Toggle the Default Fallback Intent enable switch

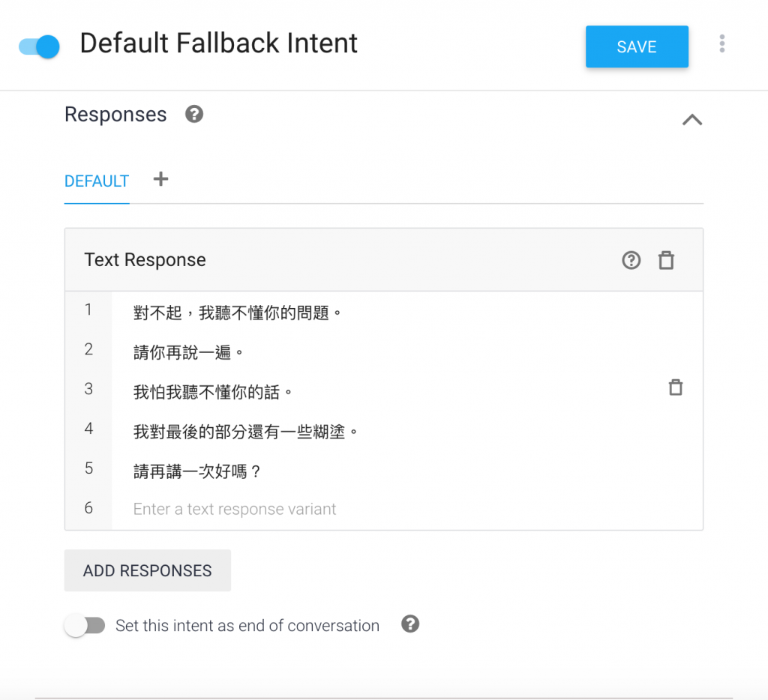point(40,46)
